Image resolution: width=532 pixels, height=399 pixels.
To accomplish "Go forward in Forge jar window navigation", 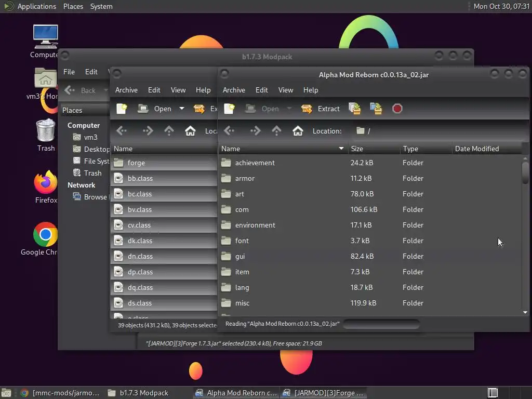I will coord(148,130).
